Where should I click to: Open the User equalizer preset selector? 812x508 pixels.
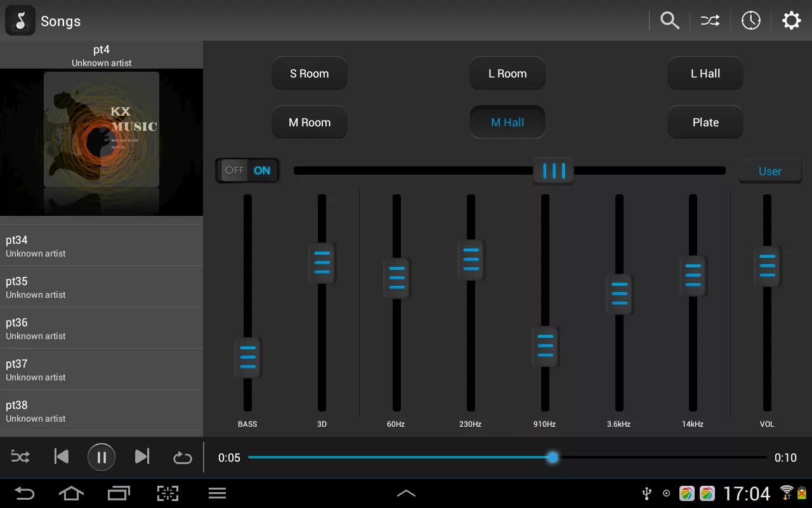770,171
